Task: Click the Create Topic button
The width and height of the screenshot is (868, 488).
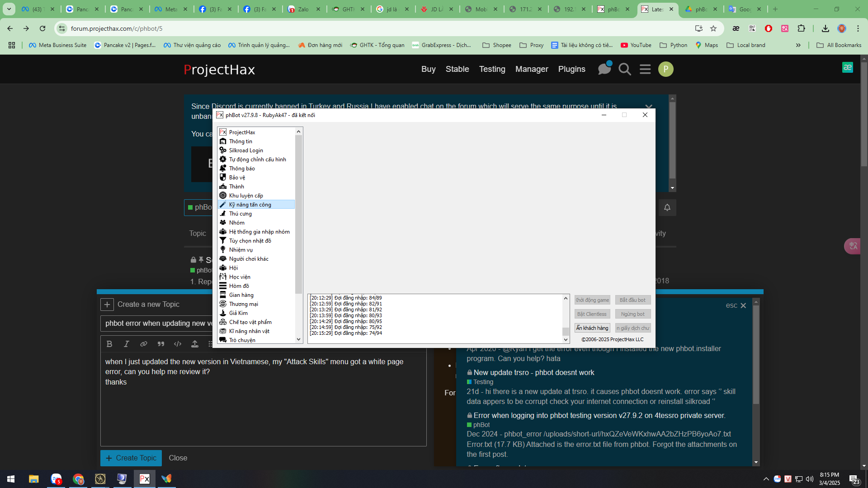Action: (x=131, y=458)
